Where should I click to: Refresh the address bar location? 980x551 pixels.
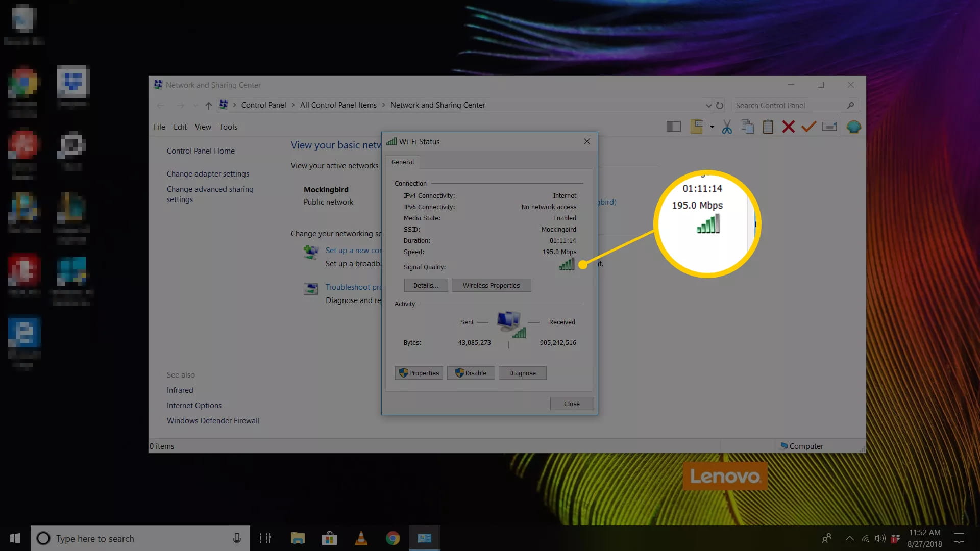pos(720,106)
